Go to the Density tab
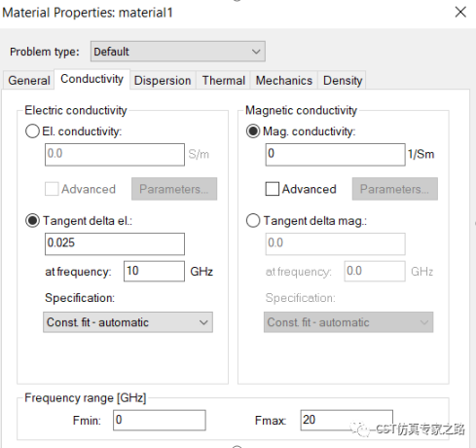This screenshot has height=448, width=476. [343, 80]
